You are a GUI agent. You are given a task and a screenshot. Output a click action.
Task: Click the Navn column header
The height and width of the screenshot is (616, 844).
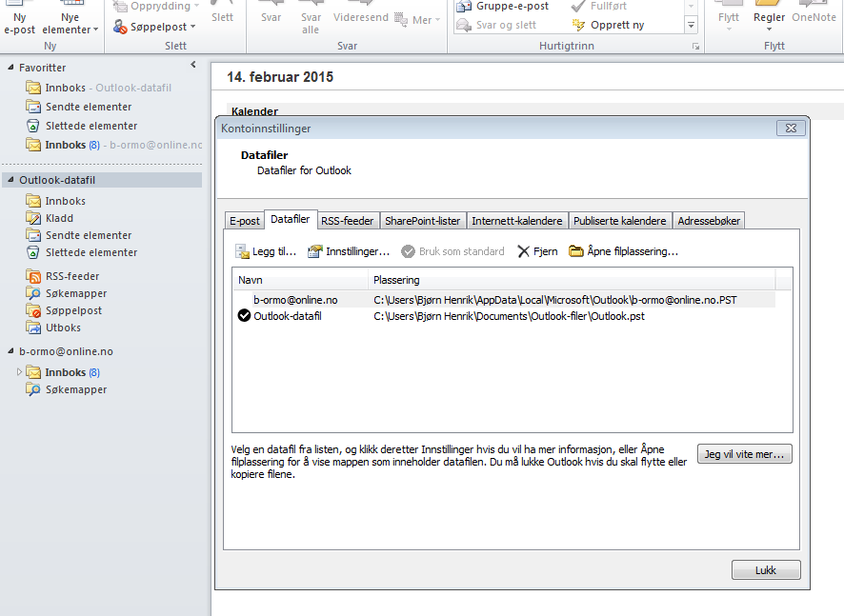point(301,280)
